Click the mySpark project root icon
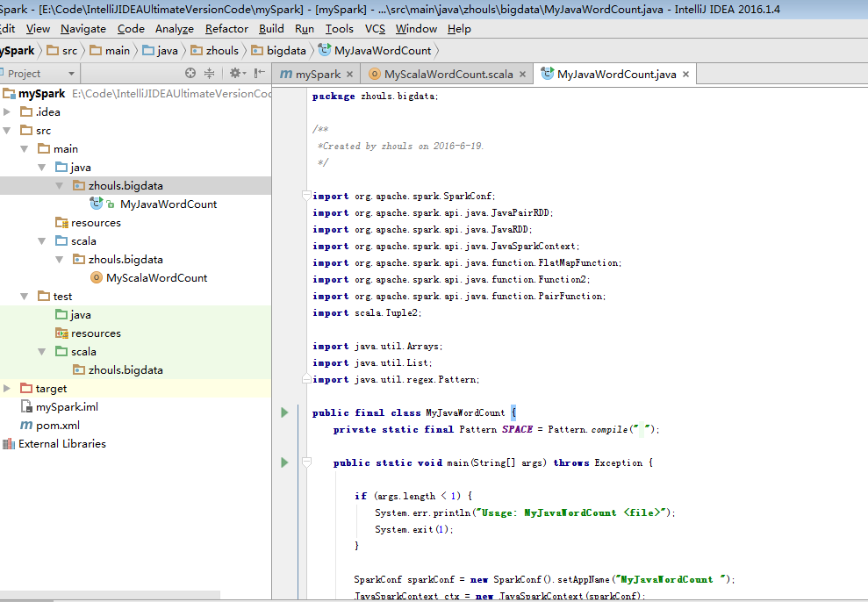Image resolution: width=868 pixels, height=602 pixels. (x=9, y=93)
